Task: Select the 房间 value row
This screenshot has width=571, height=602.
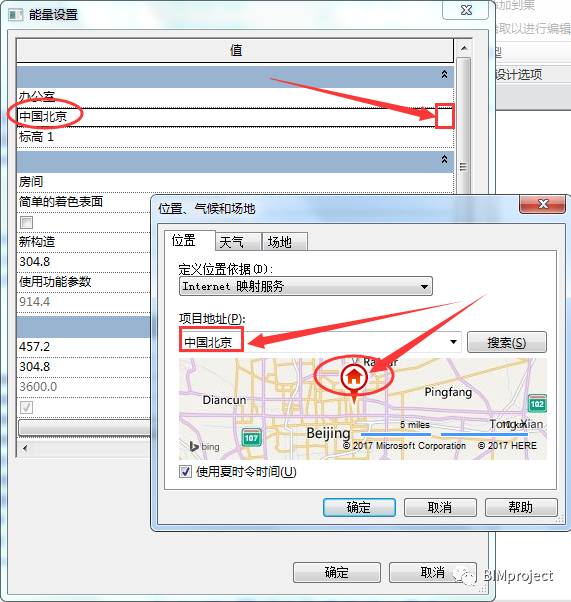Action: point(235,182)
